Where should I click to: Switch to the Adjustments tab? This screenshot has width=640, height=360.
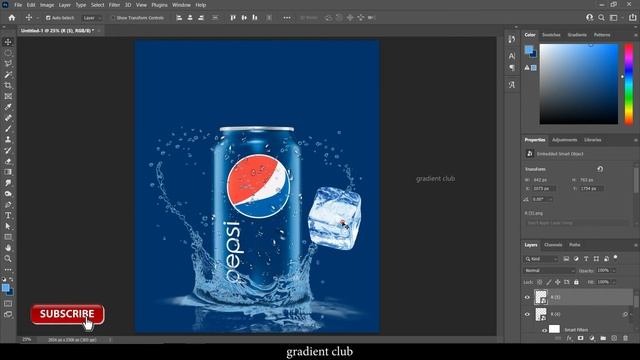click(564, 140)
